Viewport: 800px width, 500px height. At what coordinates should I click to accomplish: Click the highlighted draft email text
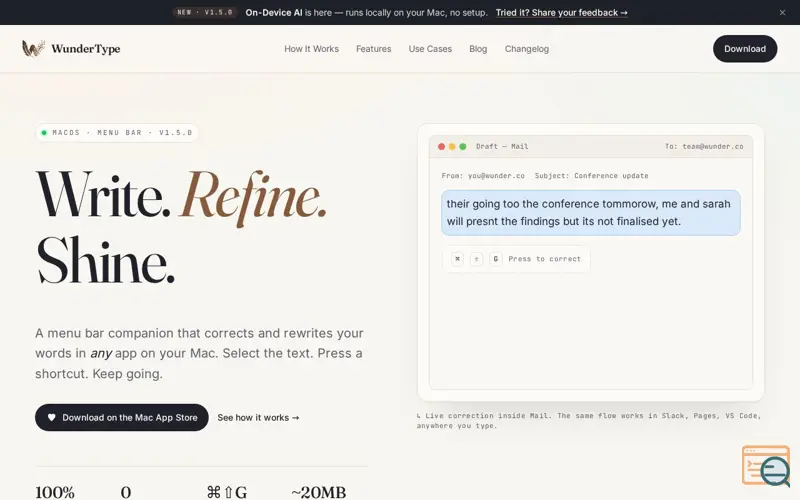591,213
